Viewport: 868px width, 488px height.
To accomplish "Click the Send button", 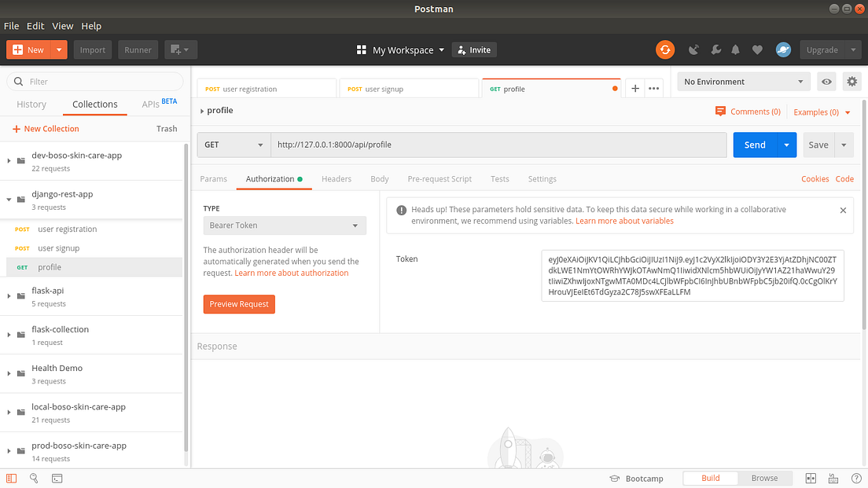I will pos(754,145).
